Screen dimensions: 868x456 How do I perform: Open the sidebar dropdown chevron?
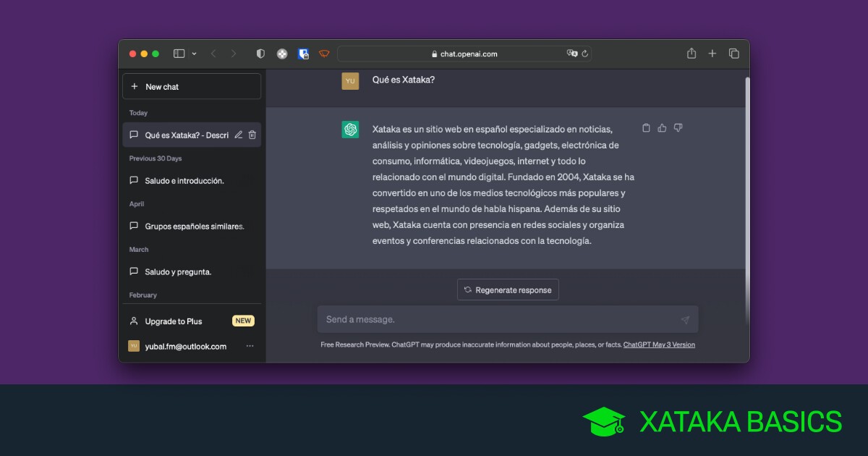click(194, 54)
